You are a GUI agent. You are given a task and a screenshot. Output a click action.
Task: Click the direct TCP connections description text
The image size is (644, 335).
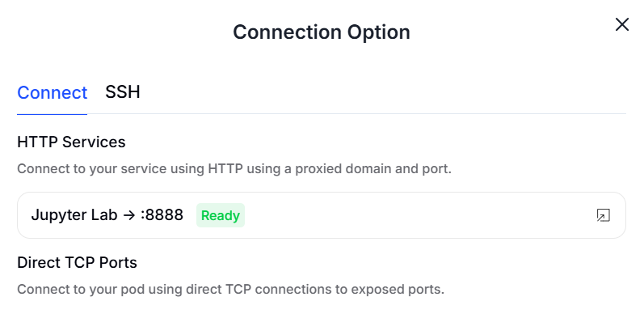pos(230,289)
